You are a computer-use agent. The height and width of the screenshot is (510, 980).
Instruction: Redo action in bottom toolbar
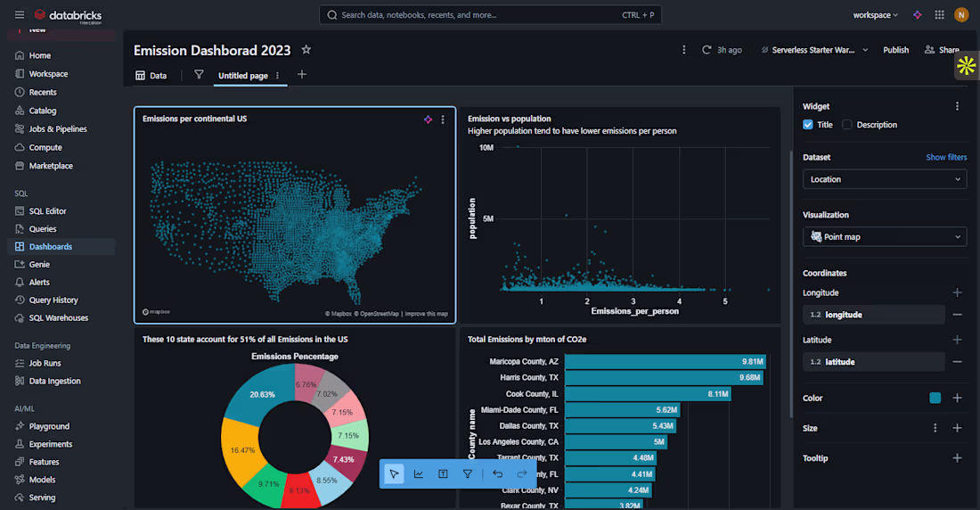tap(522, 473)
